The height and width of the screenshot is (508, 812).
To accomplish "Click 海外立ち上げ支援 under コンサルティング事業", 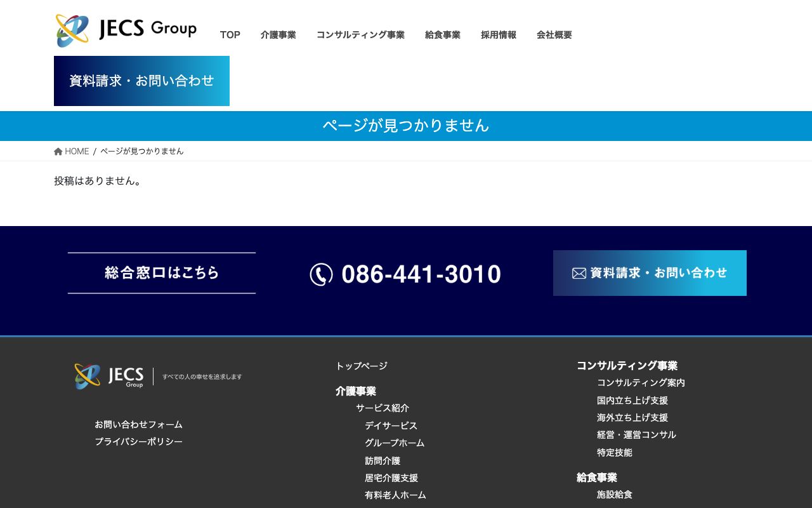I will click(x=632, y=417).
